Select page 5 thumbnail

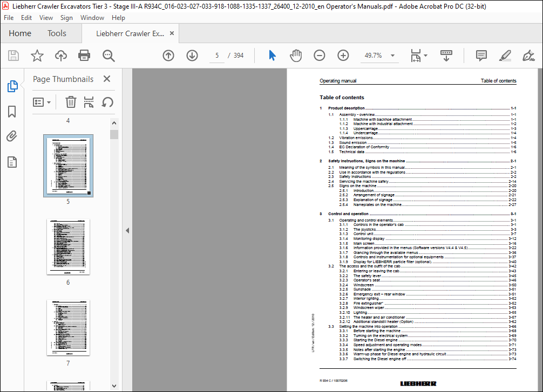pos(68,166)
